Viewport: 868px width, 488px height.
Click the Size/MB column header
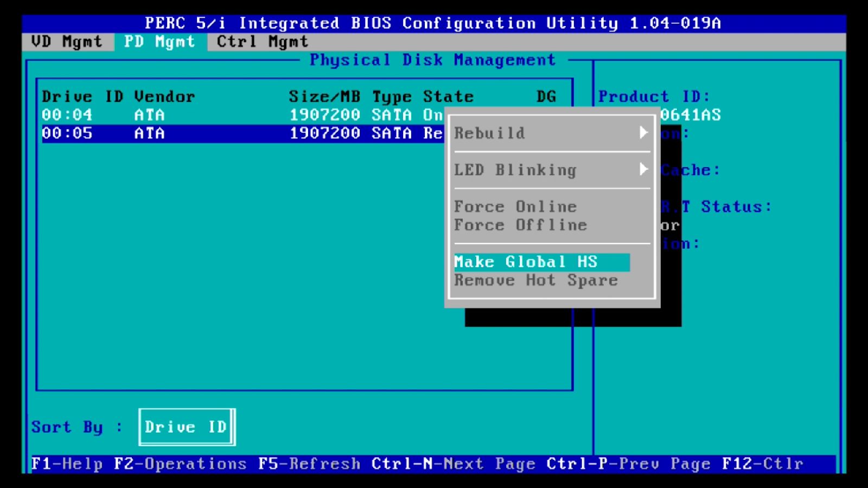click(x=324, y=96)
